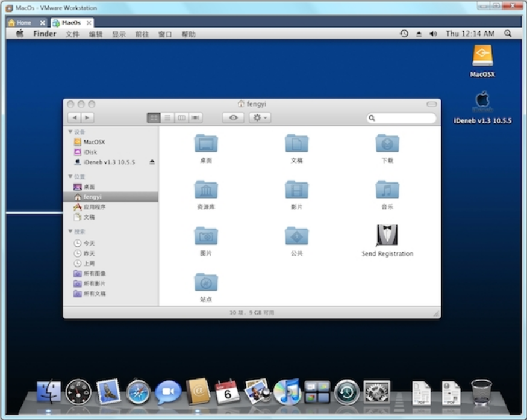527x420 pixels.
Task: Open System Preferences in the Dock
Action: [x=376, y=392]
